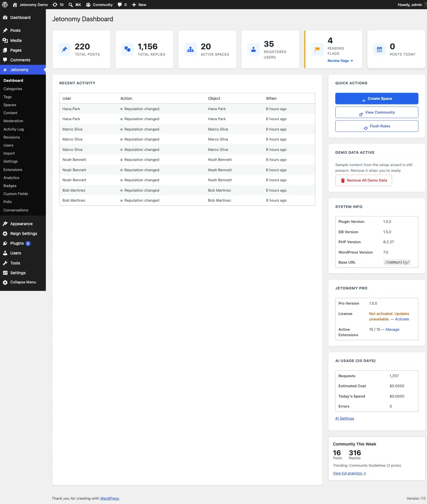The width and height of the screenshot is (427, 504).
Task: Click the Create Space button
Action: (377, 98)
